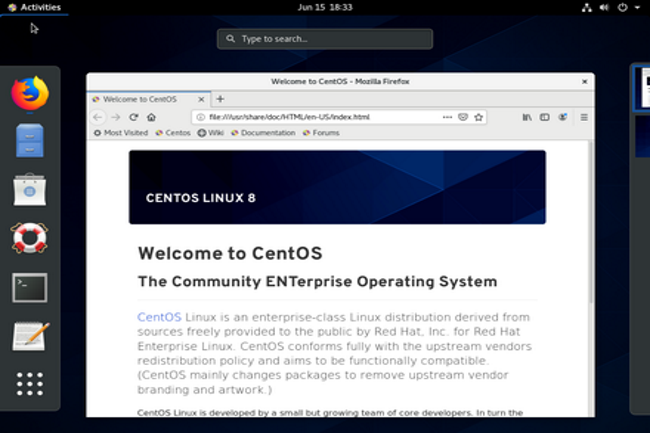Launch the Files manager from the dash
This screenshot has height=433, width=650.
tap(29, 141)
